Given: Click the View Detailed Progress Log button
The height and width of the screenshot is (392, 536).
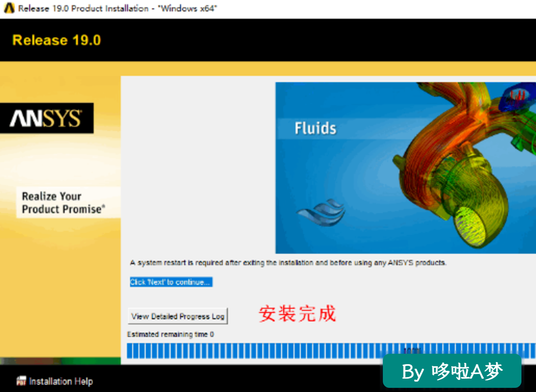Looking at the screenshot, I should click(178, 316).
